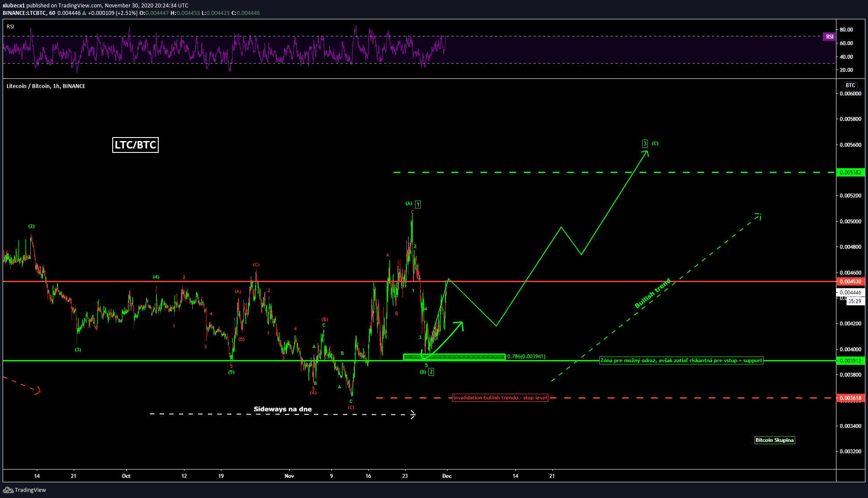Click the Dec date on time axis
Image resolution: width=868 pixels, height=498 pixels.
pos(447,476)
